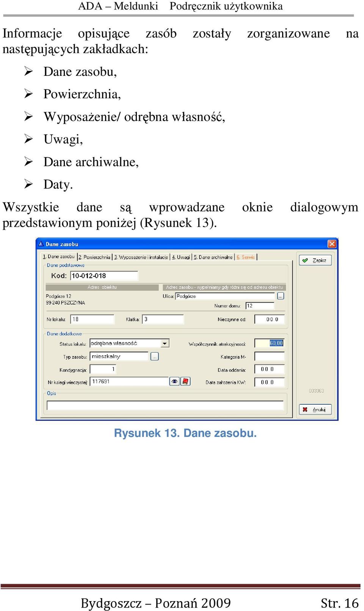Viewport: 364px width, 611px height.
Task: Click the Opis text field
Action: point(165,405)
